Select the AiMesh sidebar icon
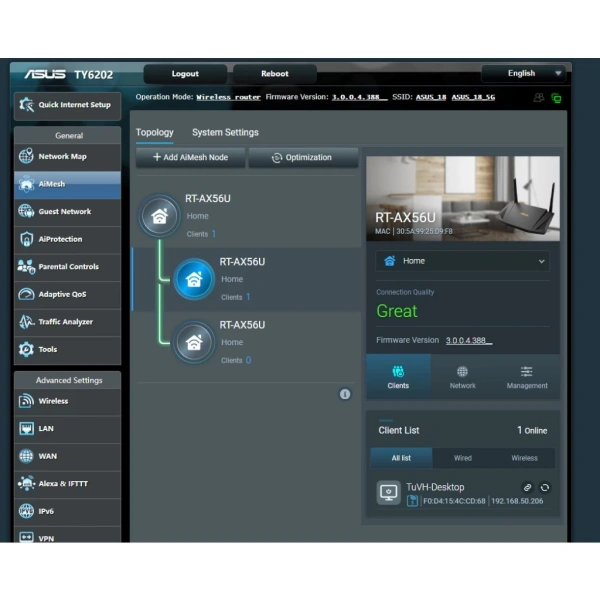The width and height of the screenshot is (600, 600). 26,184
